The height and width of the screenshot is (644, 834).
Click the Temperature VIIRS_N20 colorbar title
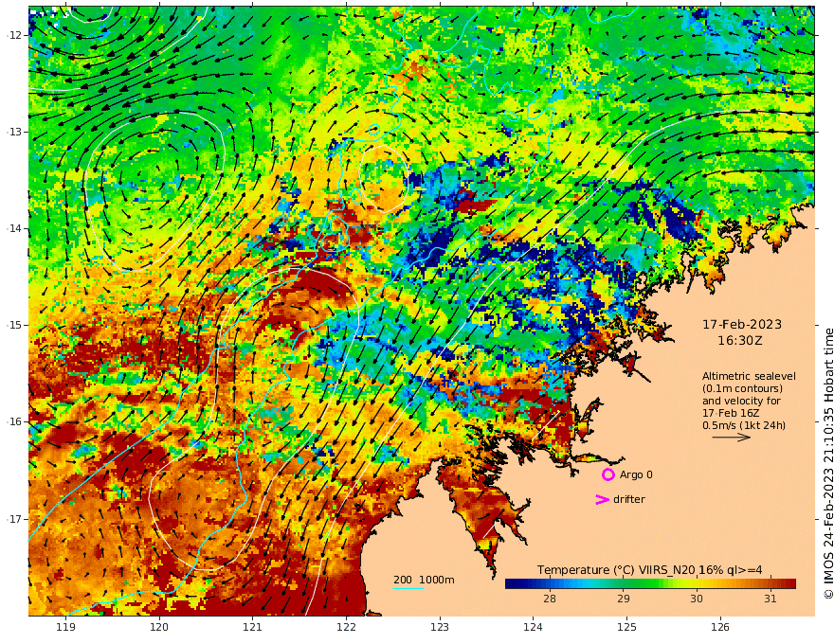tap(649, 570)
